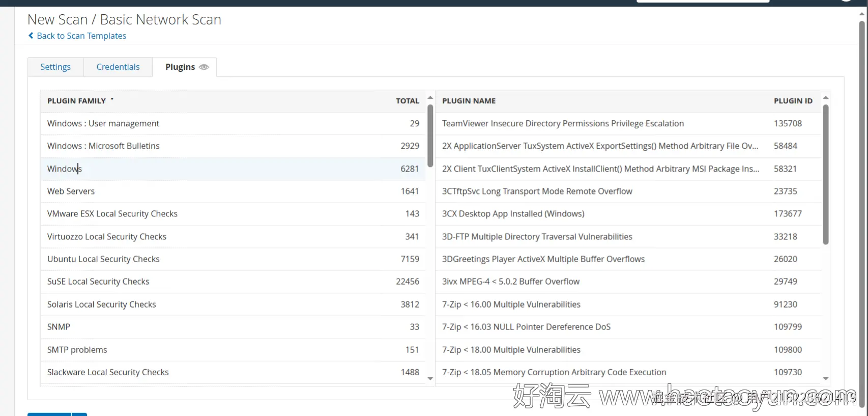Select the Web Servers family
The height and width of the screenshot is (416, 868).
click(233, 191)
